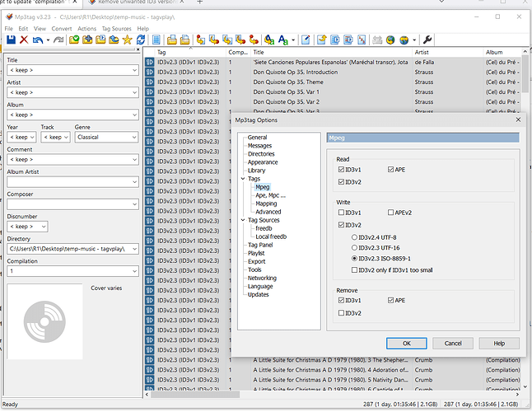Open the first tag-filename convert icon
The height and width of the screenshot is (412, 532).
coord(200,40)
